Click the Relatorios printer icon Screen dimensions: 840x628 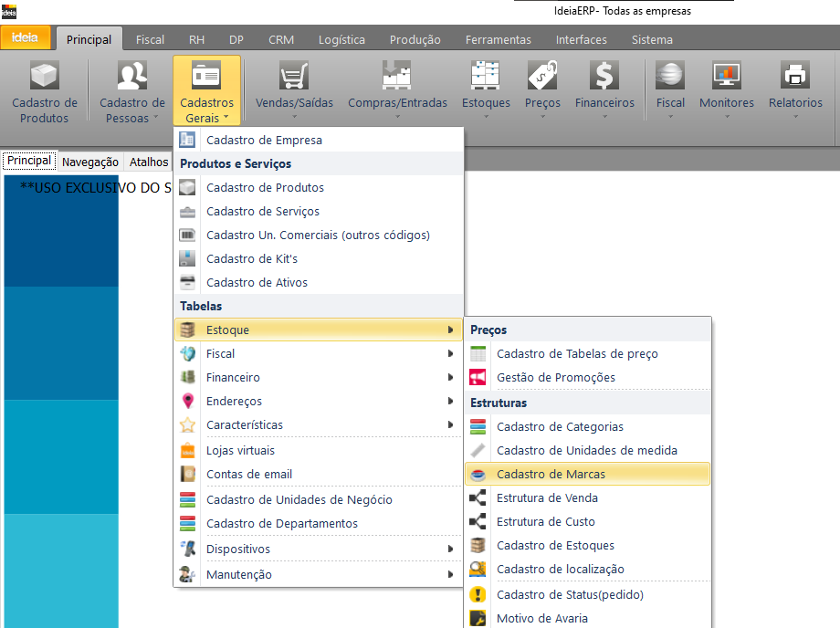coord(794,75)
